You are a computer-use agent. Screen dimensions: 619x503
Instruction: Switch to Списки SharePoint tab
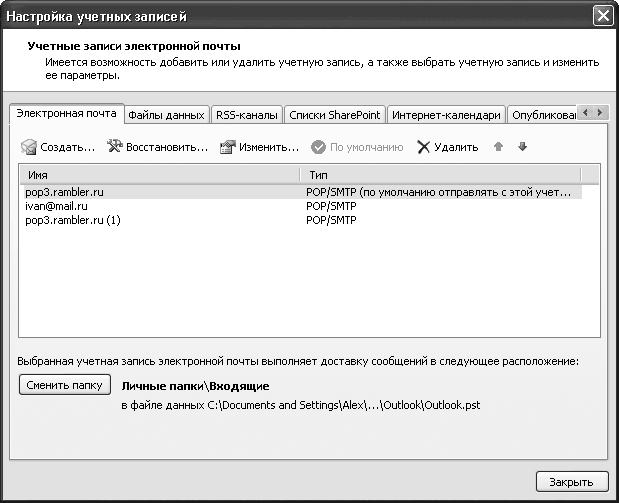point(334,115)
